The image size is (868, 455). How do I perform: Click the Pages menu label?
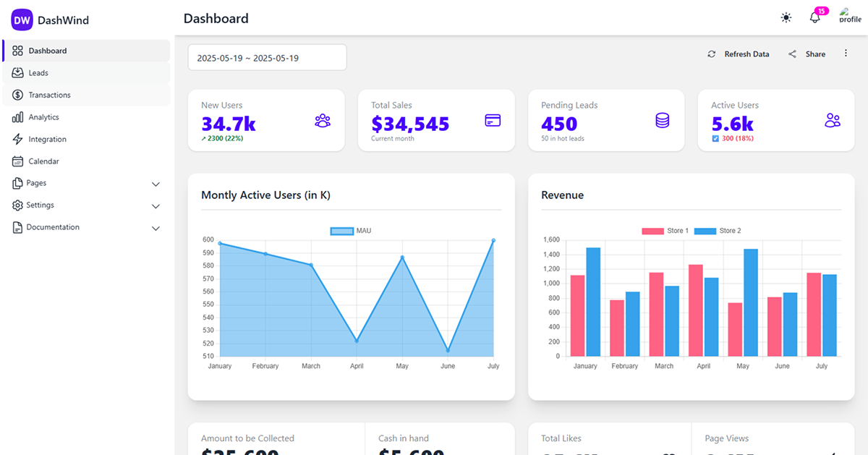(36, 183)
